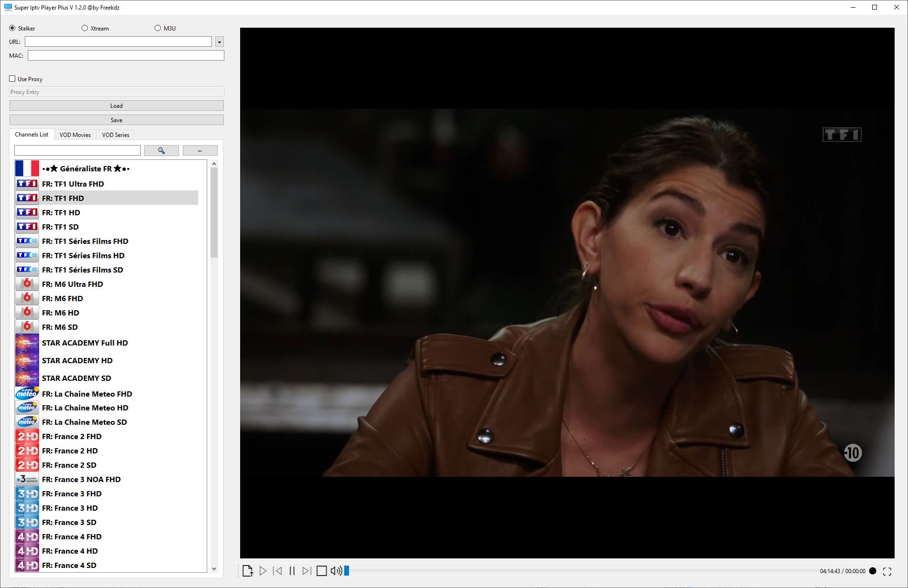Click the Save button
908x588 pixels.
116,120
